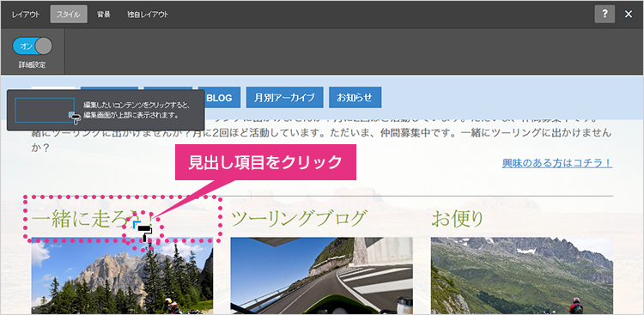Image resolution: width=644 pixels, height=315 pixels.
Task: Open the レイアウト tab
Action: 26,15
